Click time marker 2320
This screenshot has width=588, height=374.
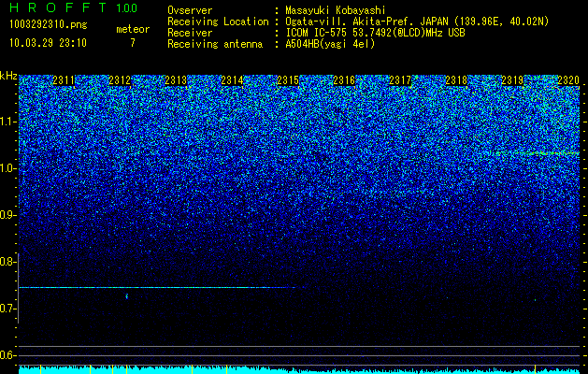click(568, 80)
